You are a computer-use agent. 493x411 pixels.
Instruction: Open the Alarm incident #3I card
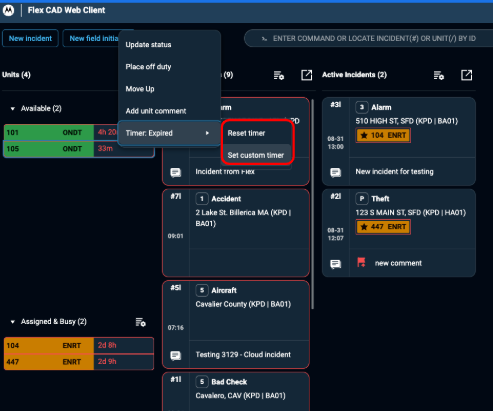pos(399,141)
